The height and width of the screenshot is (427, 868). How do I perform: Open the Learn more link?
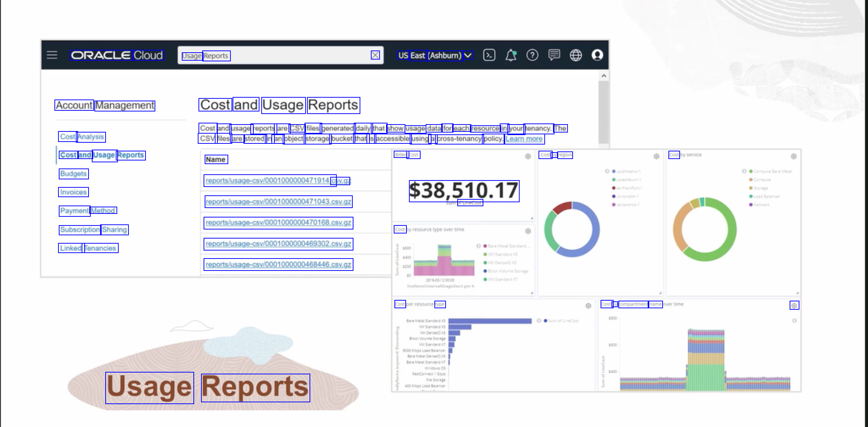[x=524, y=139]
